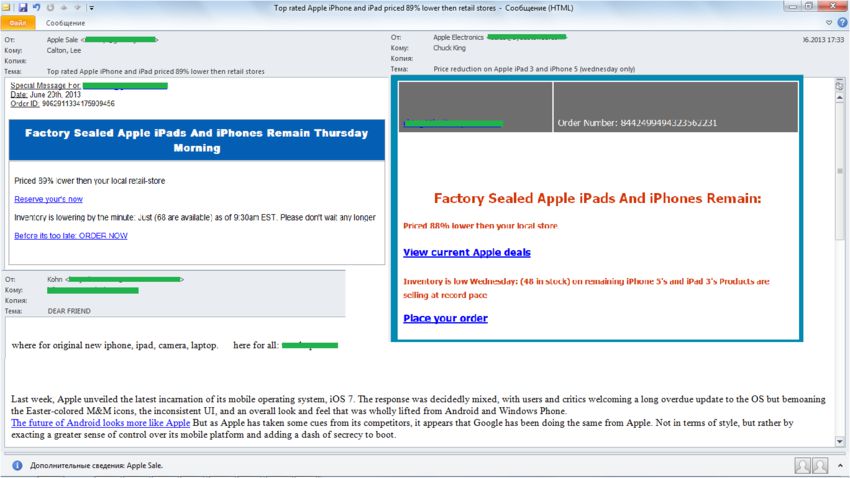Click 'Special Message For:' label
The height and width of the screenshot is (478, 850).
46,86
